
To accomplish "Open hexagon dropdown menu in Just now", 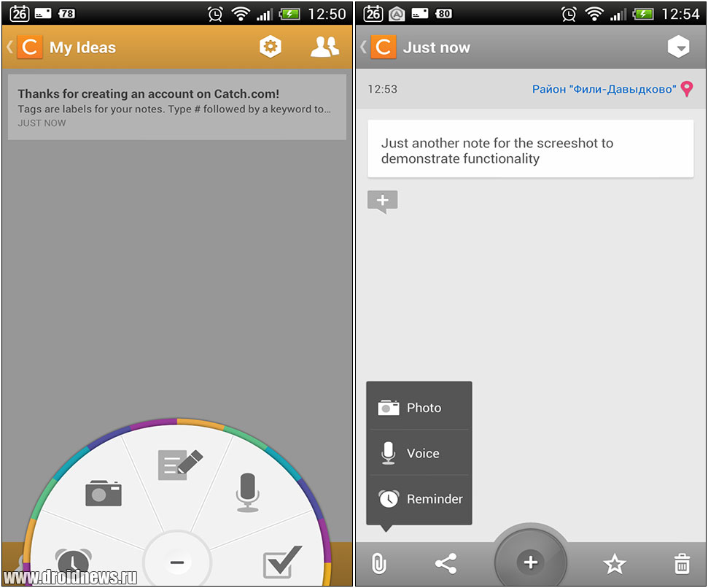I will [678, 47].
